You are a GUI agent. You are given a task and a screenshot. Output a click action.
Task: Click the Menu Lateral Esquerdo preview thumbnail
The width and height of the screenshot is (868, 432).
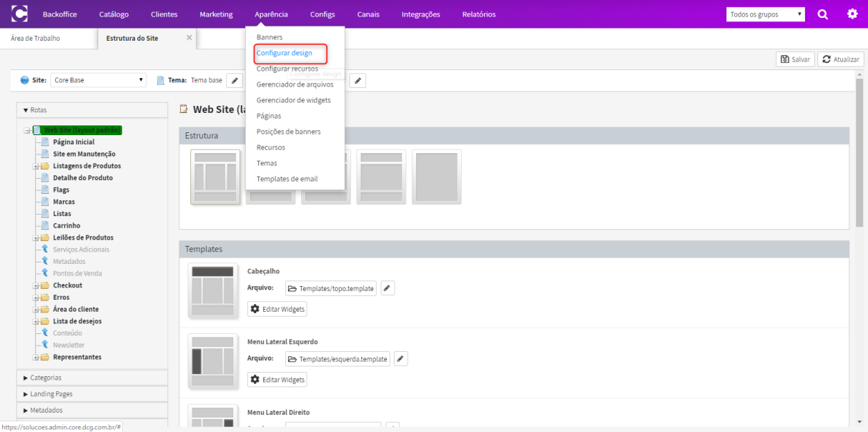point(213,360)
